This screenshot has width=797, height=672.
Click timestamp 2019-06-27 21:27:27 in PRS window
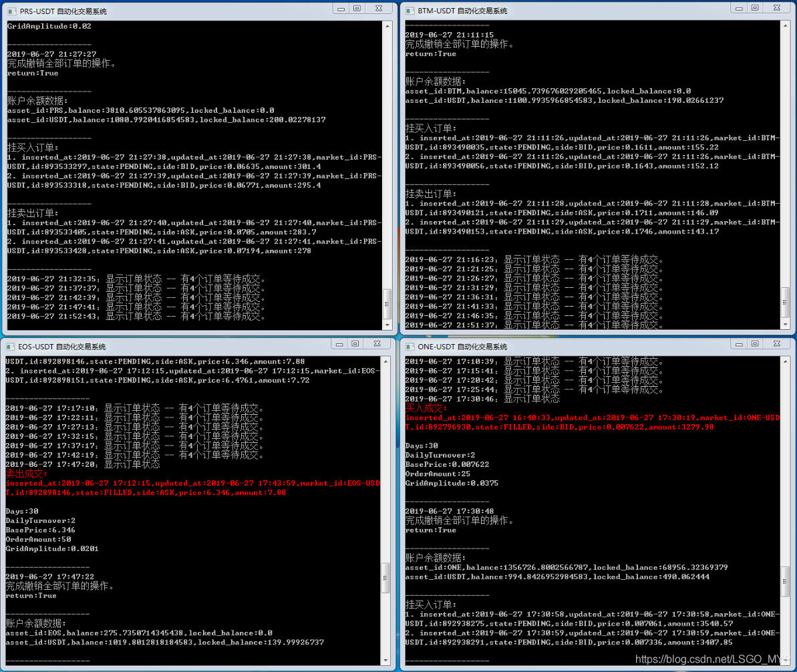(51, 54)
